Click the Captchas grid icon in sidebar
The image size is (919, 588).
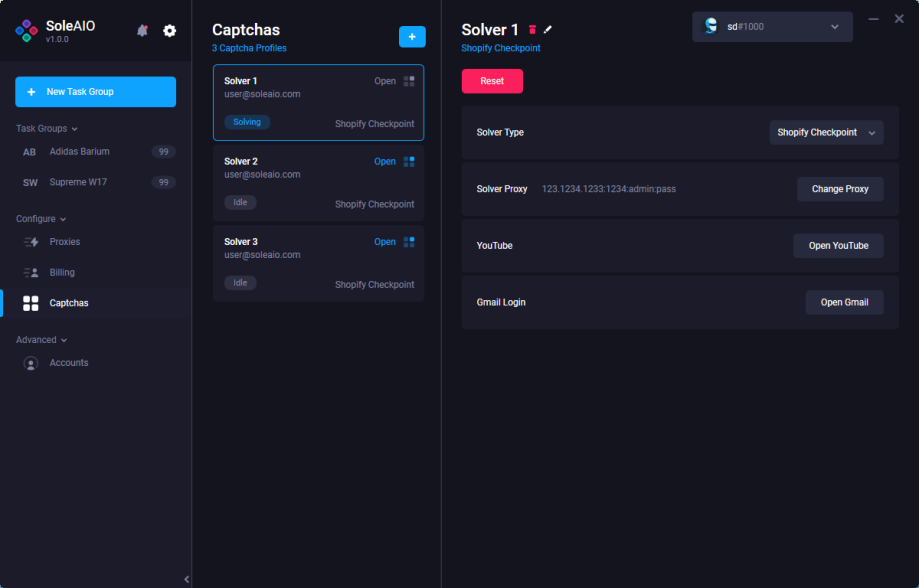click(x=30, y=303)
